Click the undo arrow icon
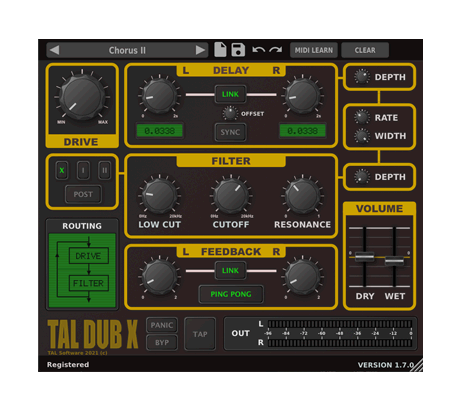 [x=259, y=50]
